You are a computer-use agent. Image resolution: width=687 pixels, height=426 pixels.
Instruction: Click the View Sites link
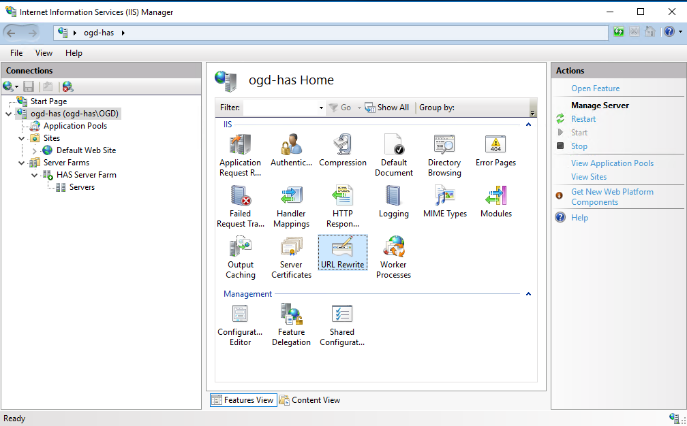tap(588, 177)
